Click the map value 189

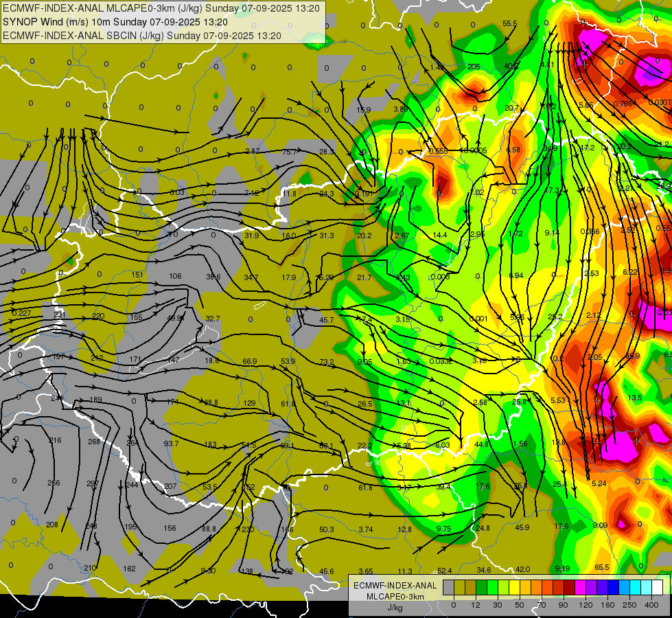(95, 399)
